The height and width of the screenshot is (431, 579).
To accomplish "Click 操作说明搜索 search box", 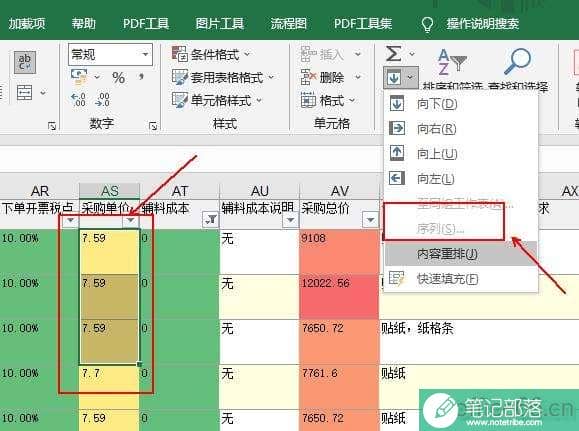I will click(482, 24).
